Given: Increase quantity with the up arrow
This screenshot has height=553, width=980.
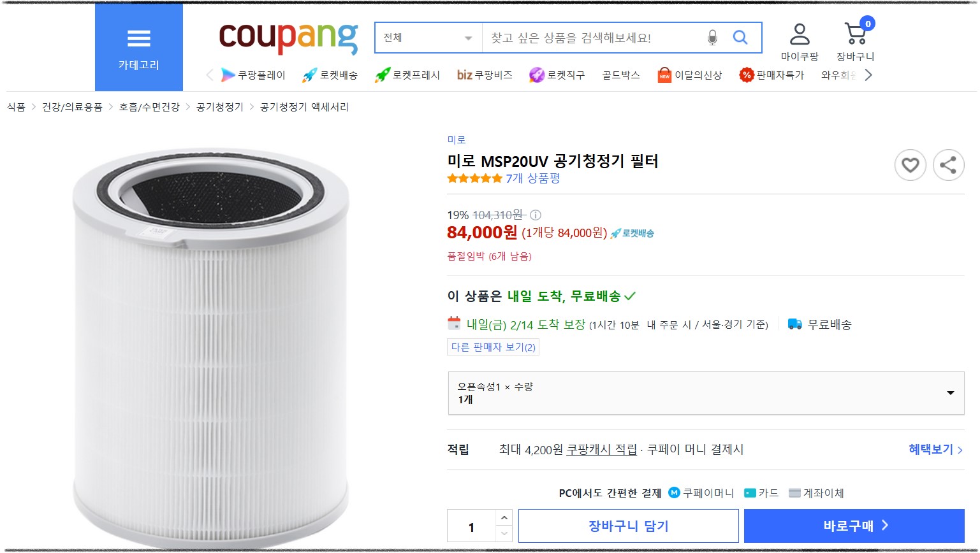Looking at the screenshot, I should point(504,517).
